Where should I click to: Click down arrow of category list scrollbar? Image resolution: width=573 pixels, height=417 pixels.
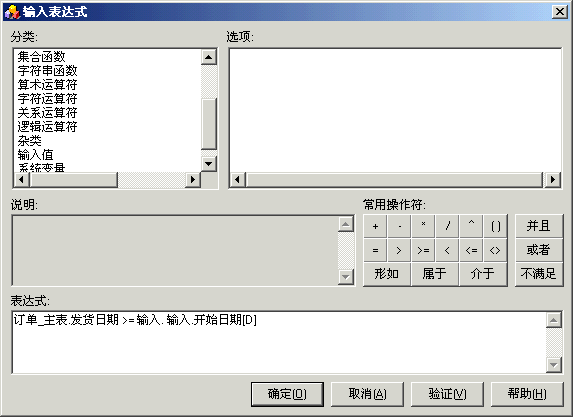[x=209, y=163]
